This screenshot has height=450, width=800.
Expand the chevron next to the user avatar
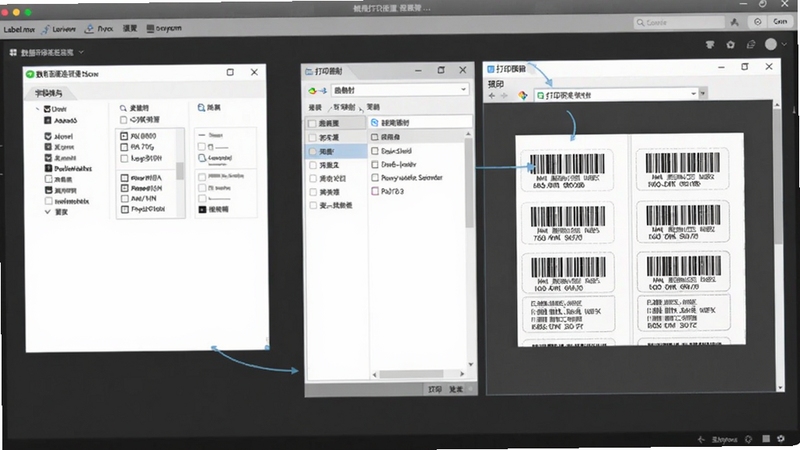point(784,44)
